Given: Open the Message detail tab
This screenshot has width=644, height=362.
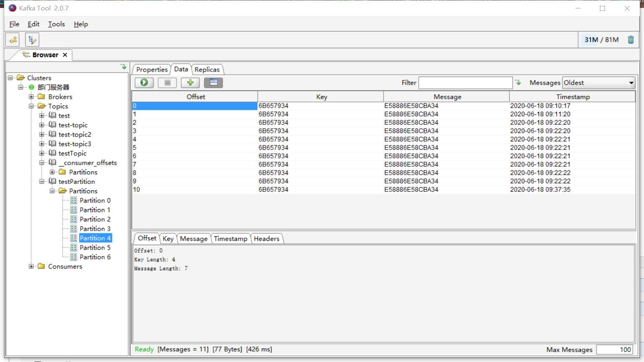Looking at the screenshot, I should [x=193, y=239].
